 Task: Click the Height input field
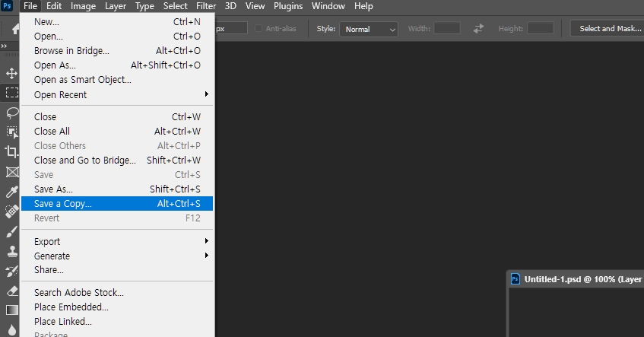(541, 28)
